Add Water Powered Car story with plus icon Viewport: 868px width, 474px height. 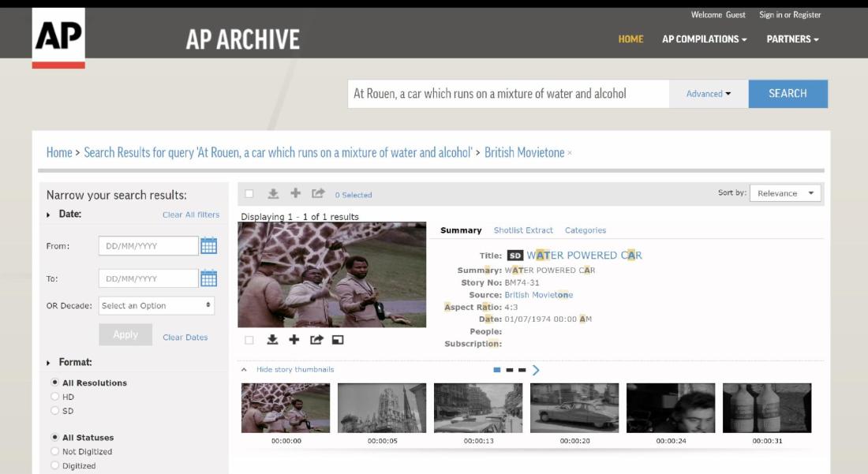tap(294, 340)
